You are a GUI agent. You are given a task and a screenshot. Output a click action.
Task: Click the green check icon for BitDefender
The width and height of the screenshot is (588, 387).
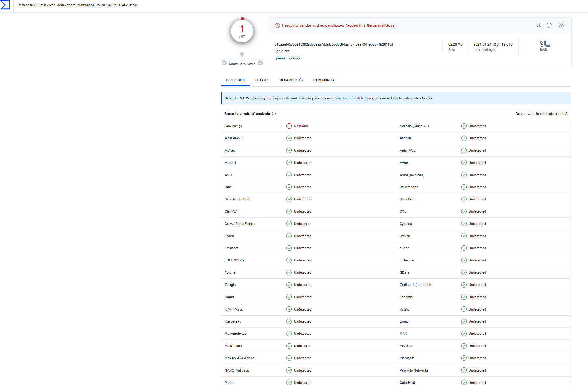pos(464,187)
